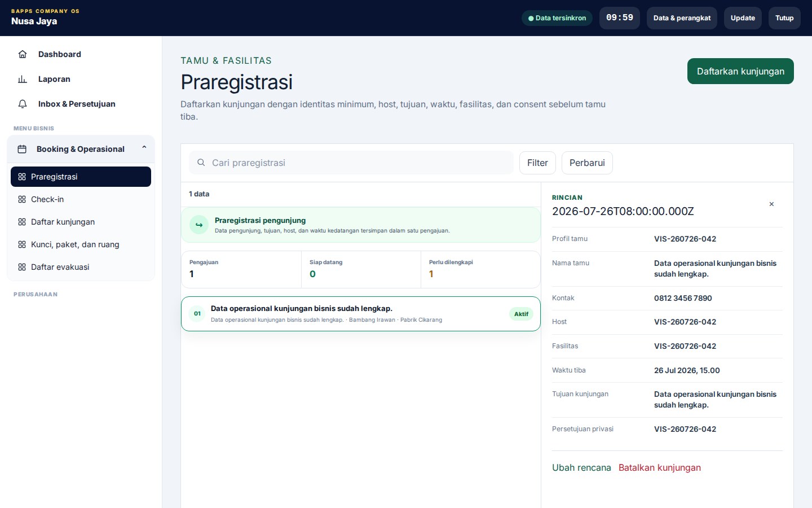Click the Fasilitas value VIS-260726-042
Screen dimensions: 812x508
(x=685, y=346)
